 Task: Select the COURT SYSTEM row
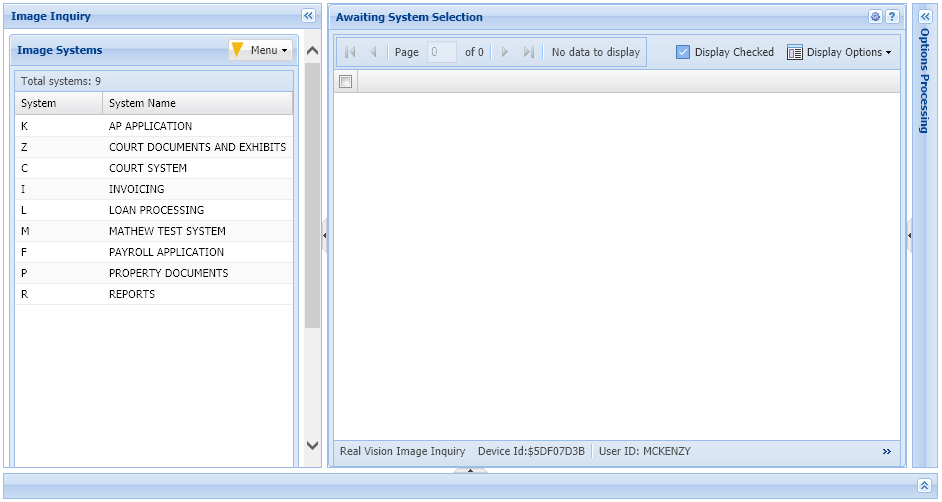tap(154, 168)
